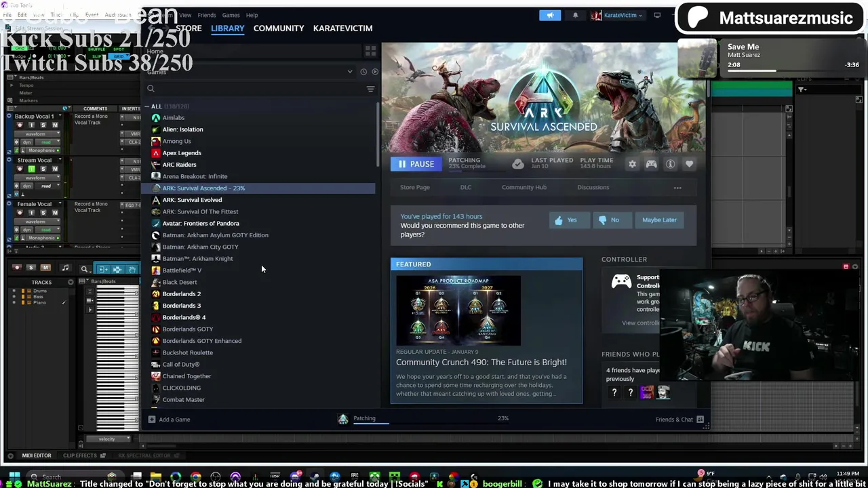Toggle MIDI editor notation view note icon
868x488 pixels.
coord(65,268)
